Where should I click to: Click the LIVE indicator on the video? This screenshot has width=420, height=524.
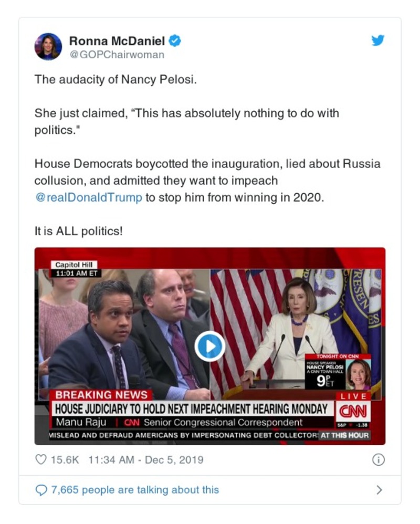[353, 396]
